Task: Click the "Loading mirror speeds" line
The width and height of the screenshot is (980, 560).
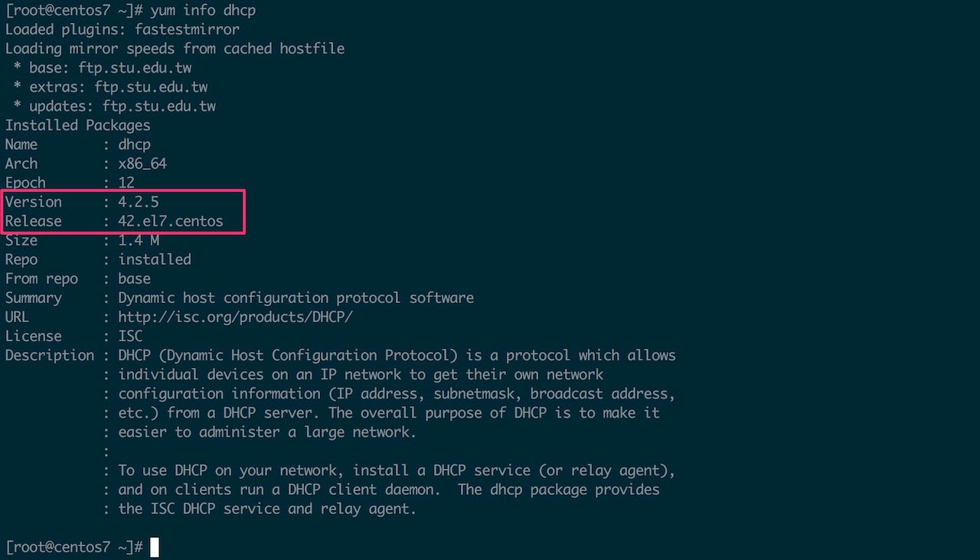Action: [175, 48]
